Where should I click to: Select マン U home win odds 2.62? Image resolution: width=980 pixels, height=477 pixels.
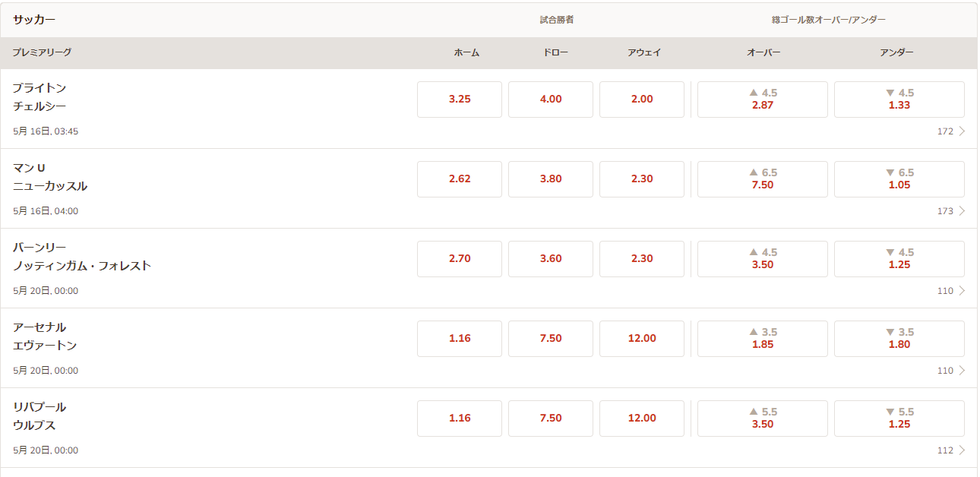(460, 179)
